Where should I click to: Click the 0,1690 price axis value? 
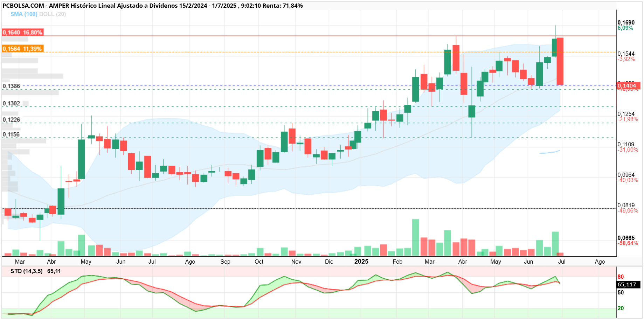[626, 22]
